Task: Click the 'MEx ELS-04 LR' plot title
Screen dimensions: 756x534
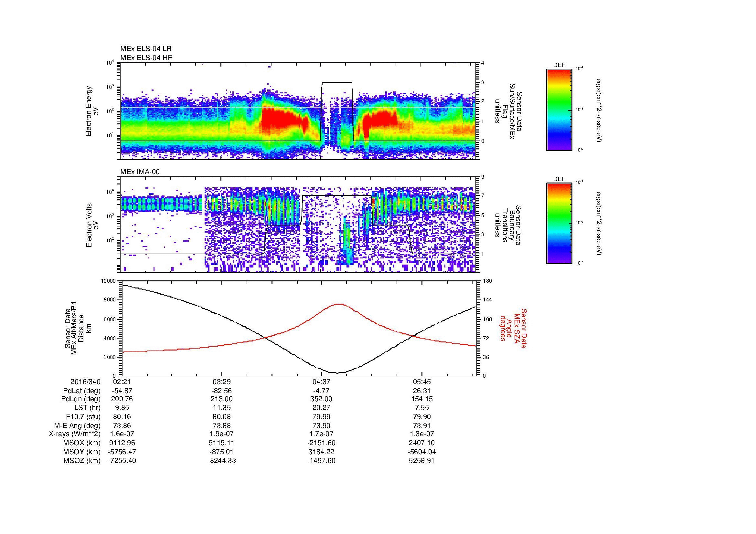Action: coord(146,49)
